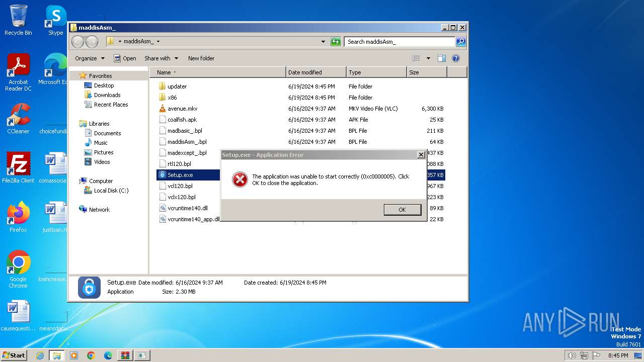
Task: Open Google Chrome desktop shortcut
Action: [x=18, y=269]
